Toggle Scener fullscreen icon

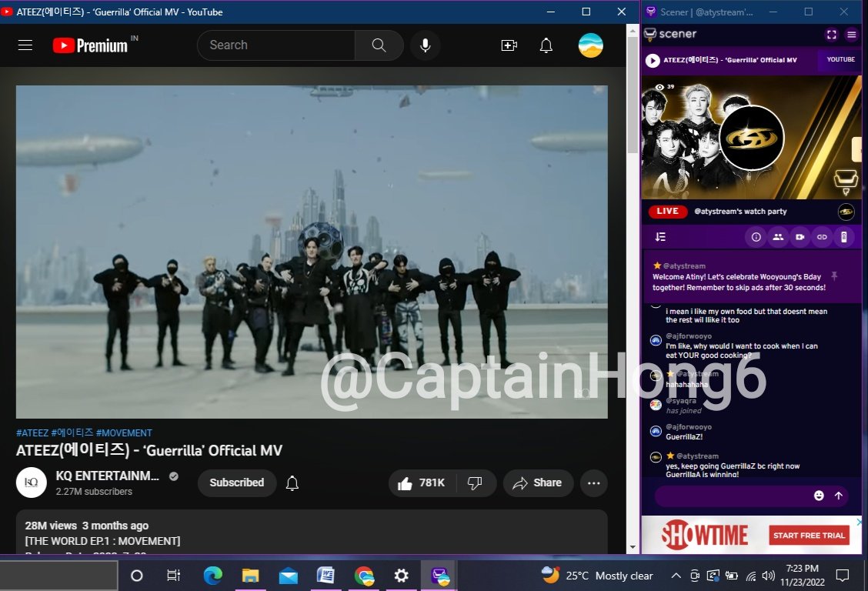[x=832, y=35]
